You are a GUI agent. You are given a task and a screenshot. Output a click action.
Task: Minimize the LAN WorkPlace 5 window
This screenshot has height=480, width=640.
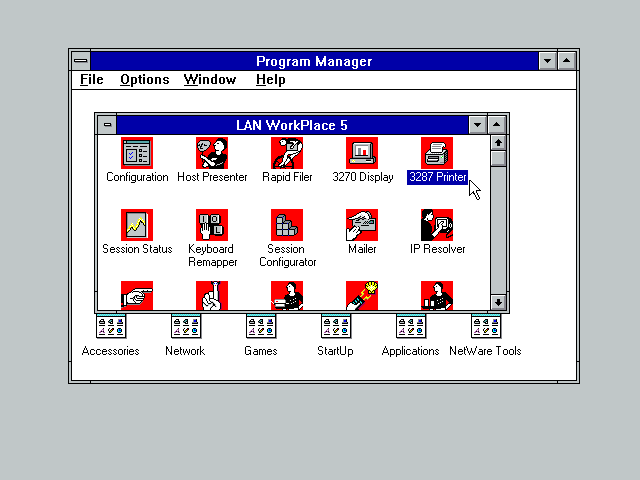[x=478, y=125]
